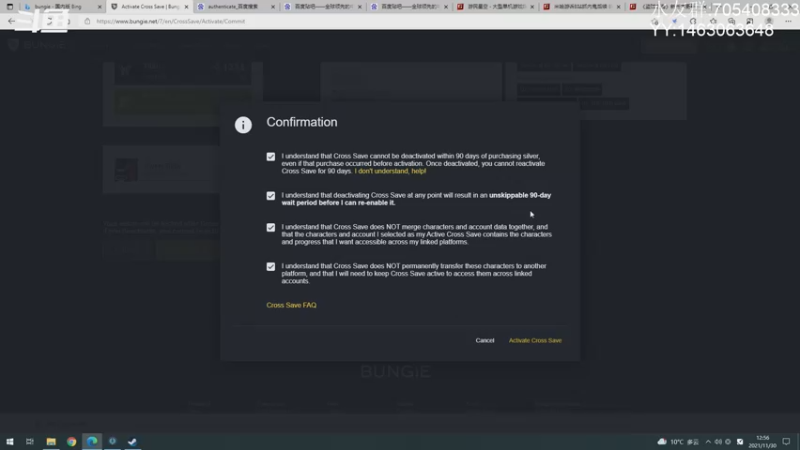The image size is (800, 450).
Task: Toggle the NOT permanently transfer characters checkbox
Action: [x=270, y=267]
